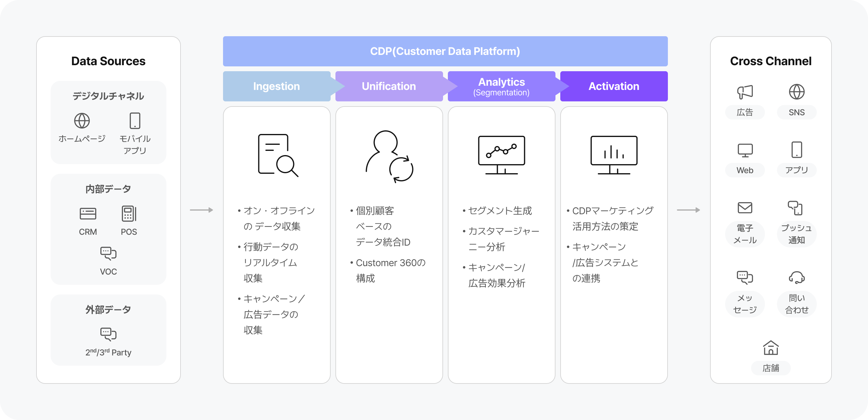Click the SNS label button
Viewport: 868px width, 420px height.
797,112
